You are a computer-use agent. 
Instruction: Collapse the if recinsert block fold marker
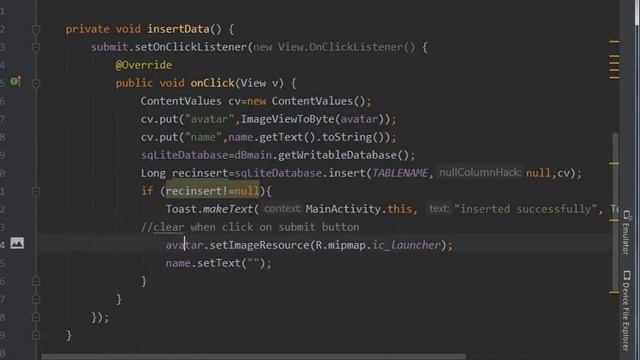(x=36, y=191)
